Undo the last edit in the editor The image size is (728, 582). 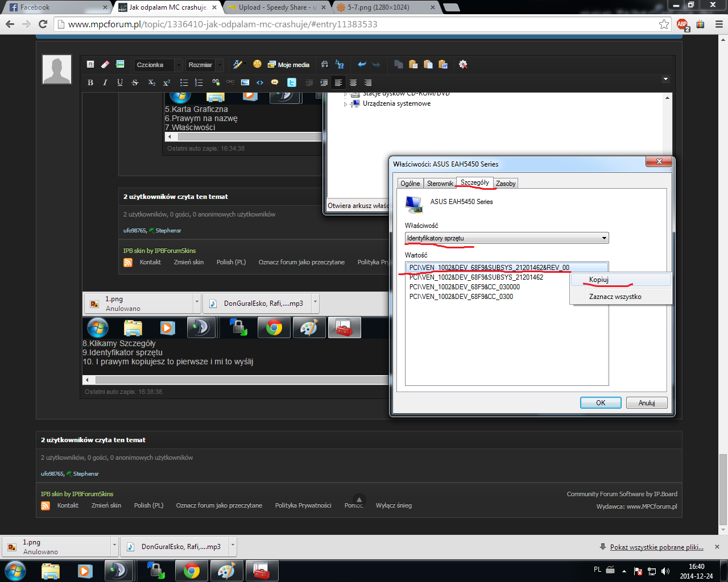(361, 64)
